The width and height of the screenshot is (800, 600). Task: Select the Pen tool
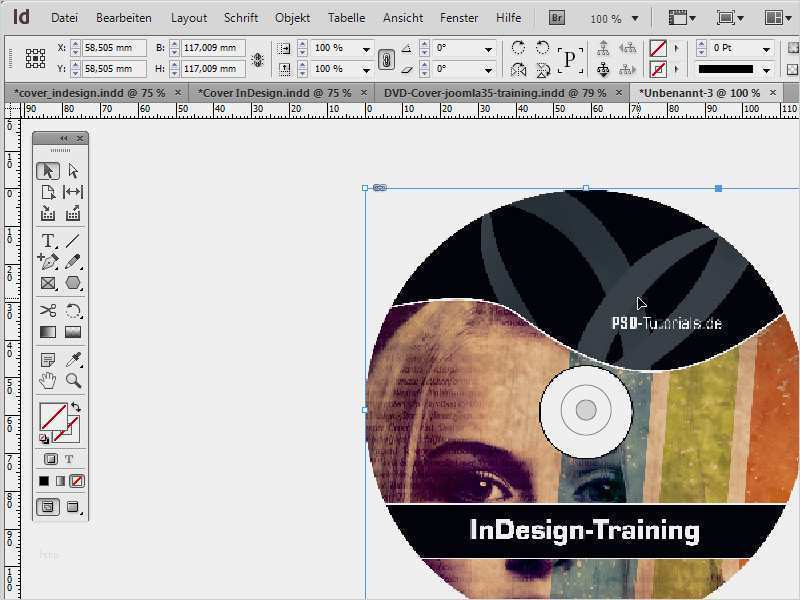point(48,261)
